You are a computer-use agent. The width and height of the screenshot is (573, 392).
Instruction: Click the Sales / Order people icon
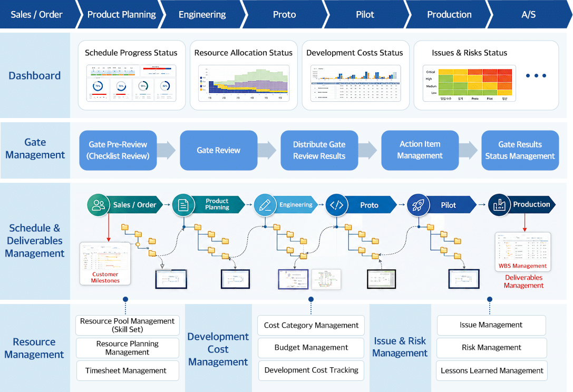click(98, 205)
